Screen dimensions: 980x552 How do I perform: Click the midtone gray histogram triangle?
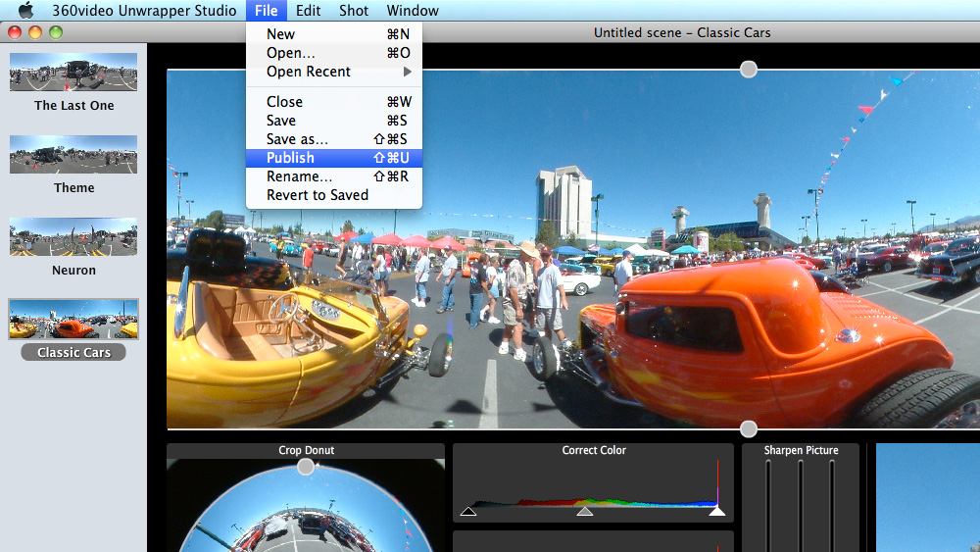click(x=584, y=511)
